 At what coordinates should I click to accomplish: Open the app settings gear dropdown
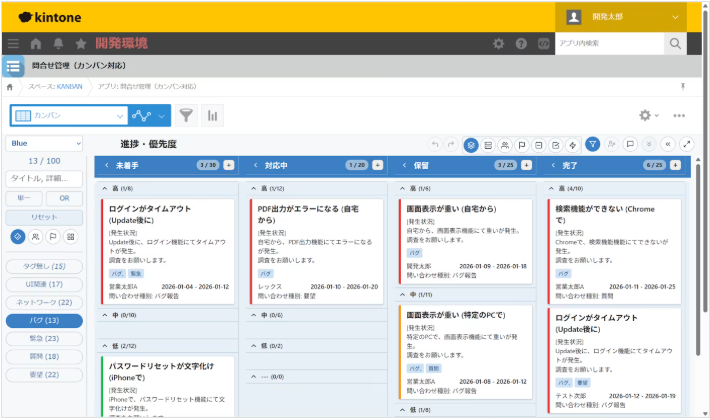coord(648,115)
